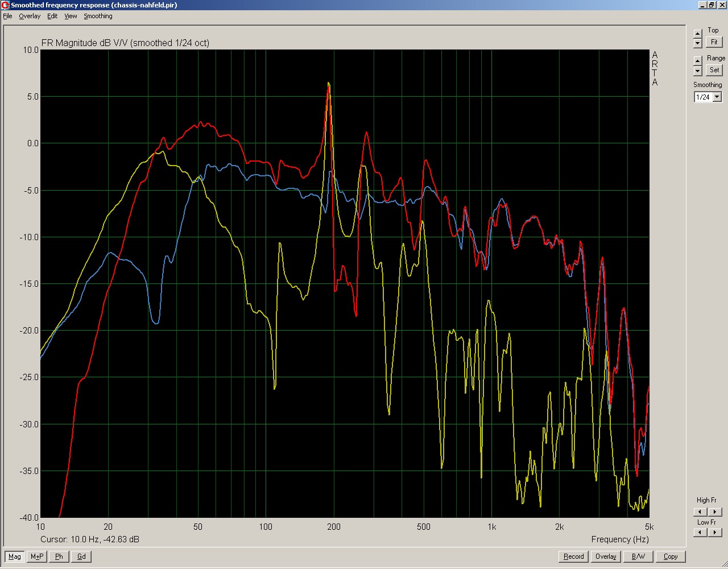Toggle the M+P magnitude and phase view
The image size is (728, 569).
37,556
